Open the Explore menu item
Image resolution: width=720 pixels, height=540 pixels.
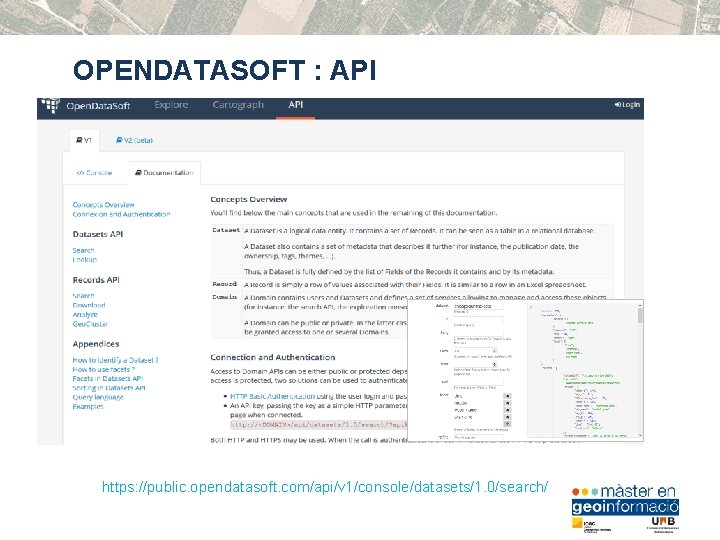point(171,105)
